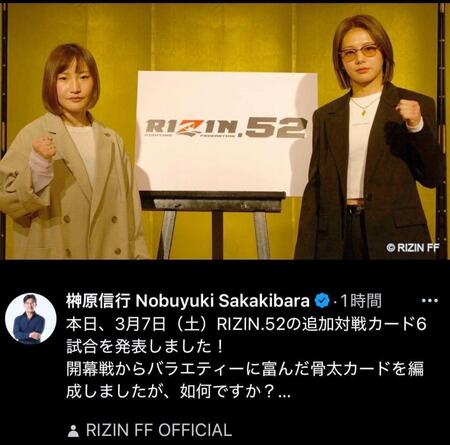Open Nobuyuki Sakakibara's profile picture
This screenshot has width=450, height=445.
pos(31,318)
